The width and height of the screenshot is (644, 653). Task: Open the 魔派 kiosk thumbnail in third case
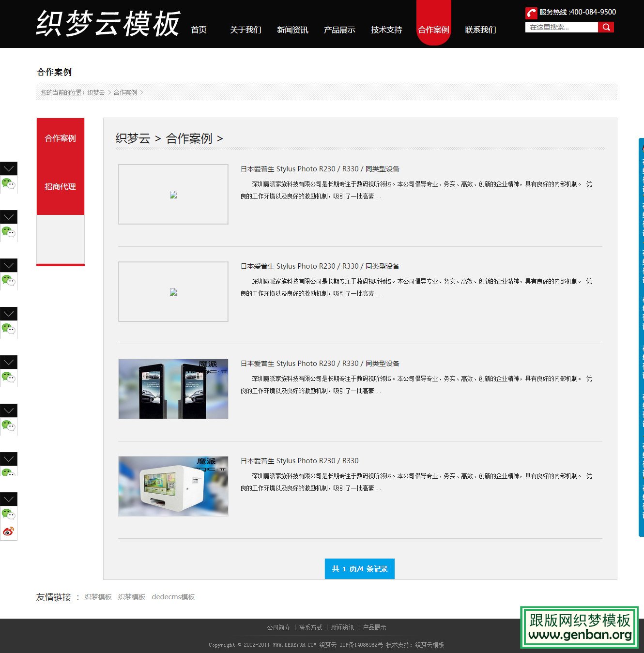tap(173, 388)
